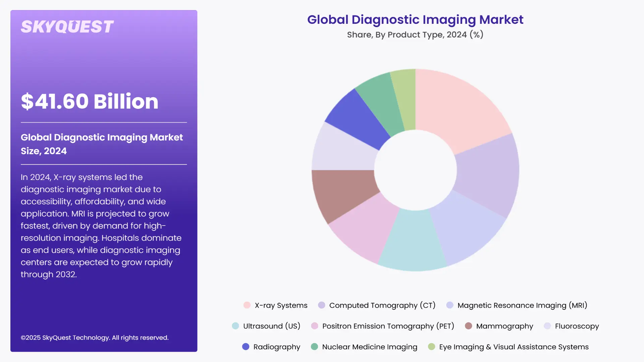Select the chart title Global Diagnostic Imaging Market
The image size is (644, 362).
click(415, 19)
